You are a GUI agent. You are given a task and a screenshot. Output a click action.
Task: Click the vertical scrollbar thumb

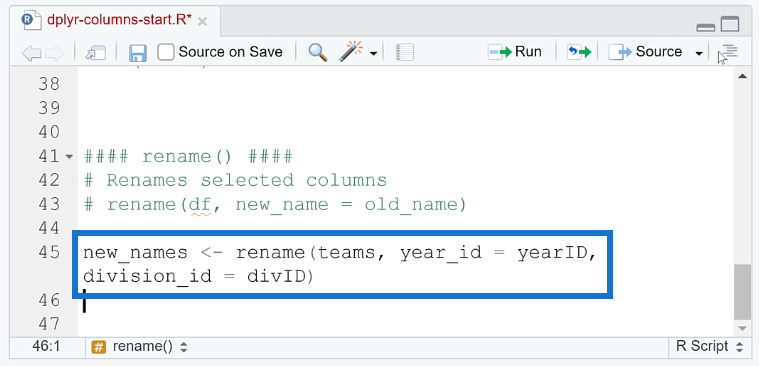pyautogui.click(x=742, y=292)
